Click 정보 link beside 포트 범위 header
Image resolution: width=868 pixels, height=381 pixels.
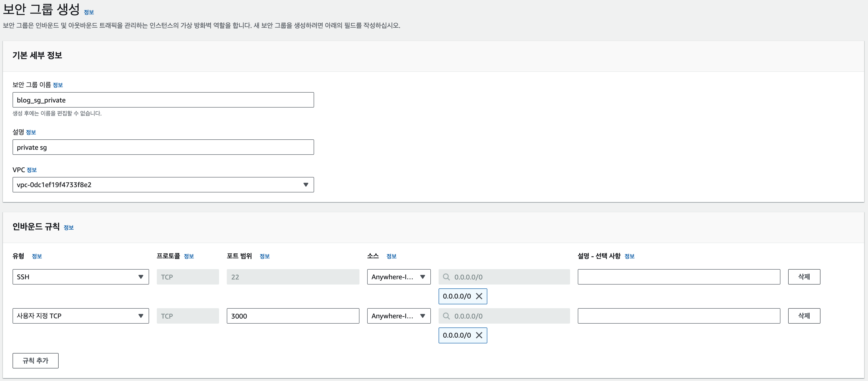click(x=264, y=256)
